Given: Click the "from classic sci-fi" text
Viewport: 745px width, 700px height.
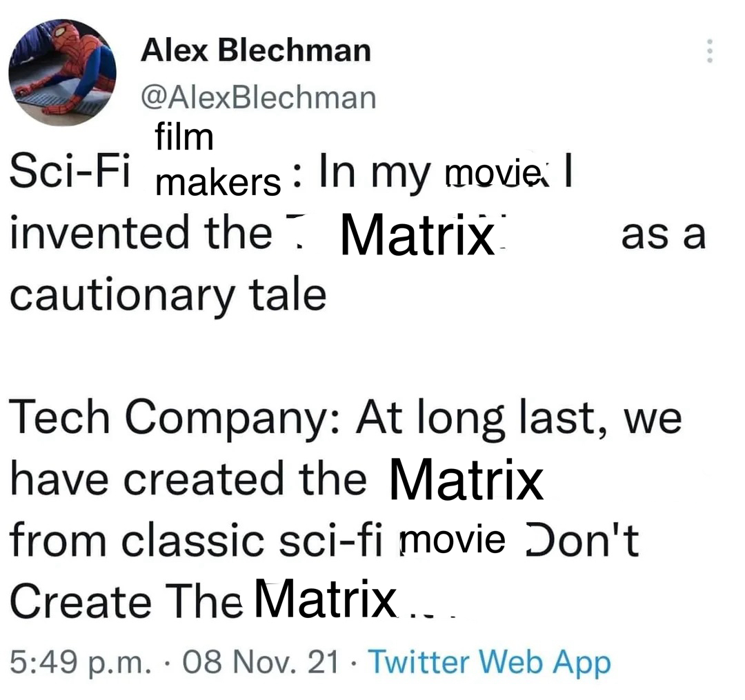Looking at the screenshot, I should click(197, 540).
